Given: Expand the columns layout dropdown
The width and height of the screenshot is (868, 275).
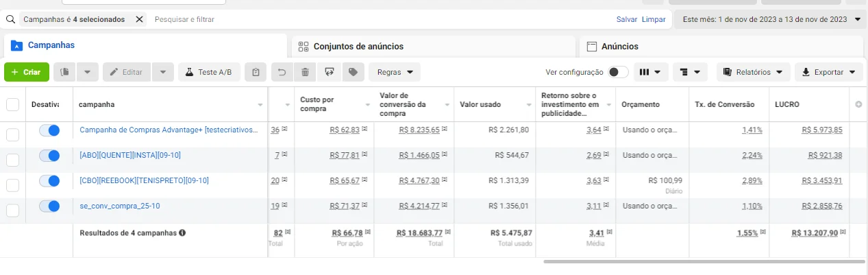Looking at the screenshot, I should coord(651,72).
